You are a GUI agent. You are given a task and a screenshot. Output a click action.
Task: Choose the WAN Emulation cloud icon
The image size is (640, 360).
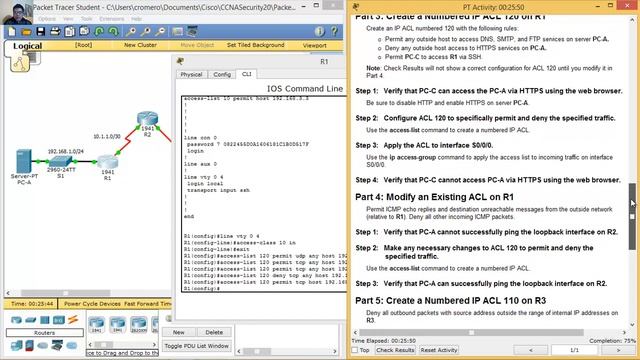43,346
